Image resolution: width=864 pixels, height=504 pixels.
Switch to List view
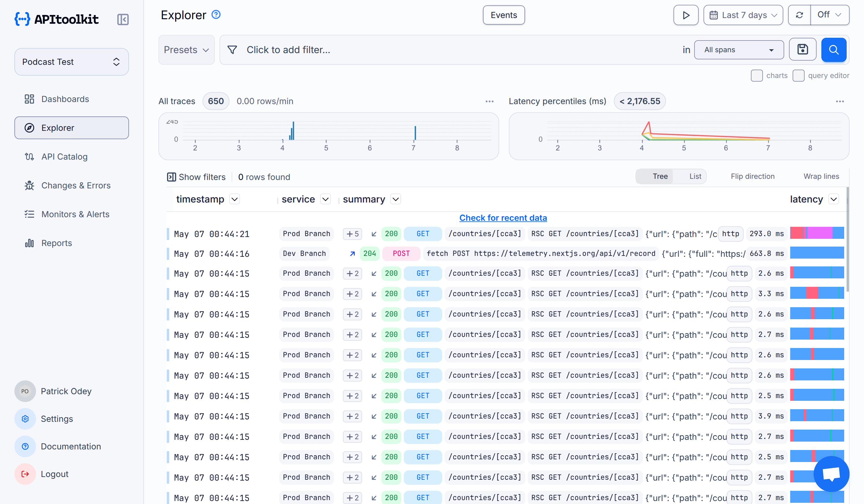coord(695,176)
